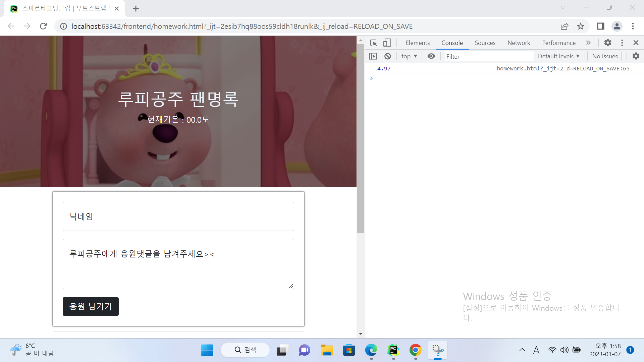Open DevTools settings gear
644x362 pixels.
pyautogui.click(x=607, y=43)
